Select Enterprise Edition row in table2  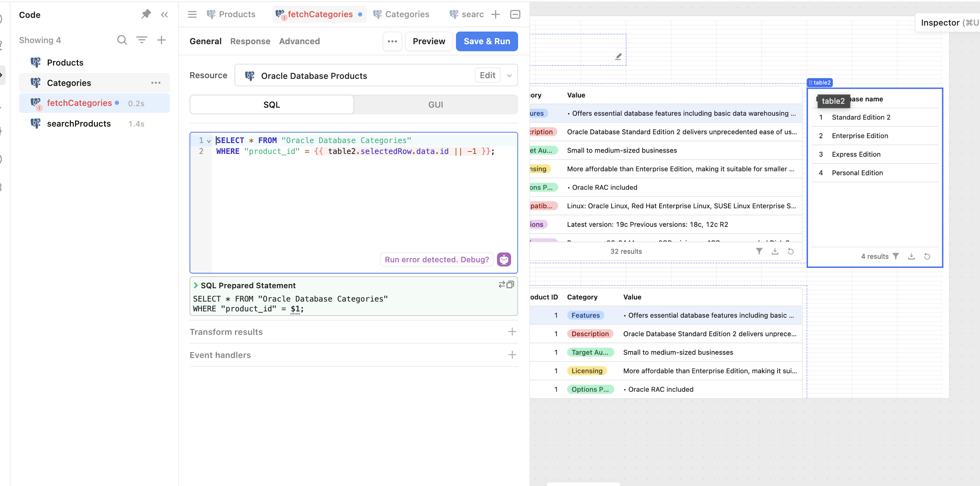pyautogui.click(x=875, y=136)
